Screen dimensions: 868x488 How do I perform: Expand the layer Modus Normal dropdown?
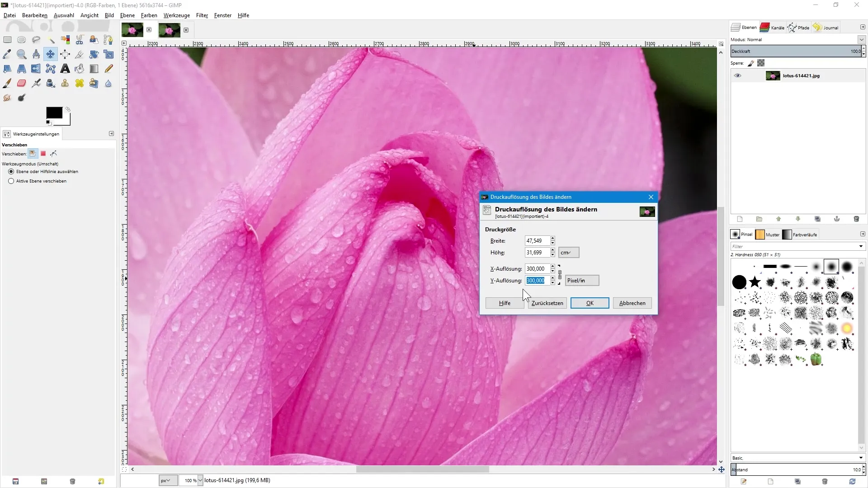pos(861,40)
